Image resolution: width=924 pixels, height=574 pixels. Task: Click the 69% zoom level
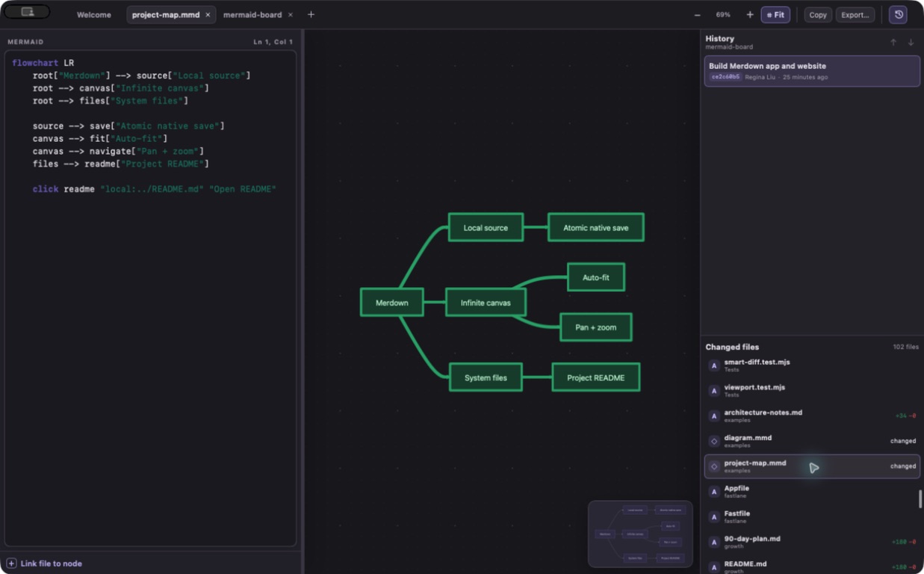[x=723, y=15]
